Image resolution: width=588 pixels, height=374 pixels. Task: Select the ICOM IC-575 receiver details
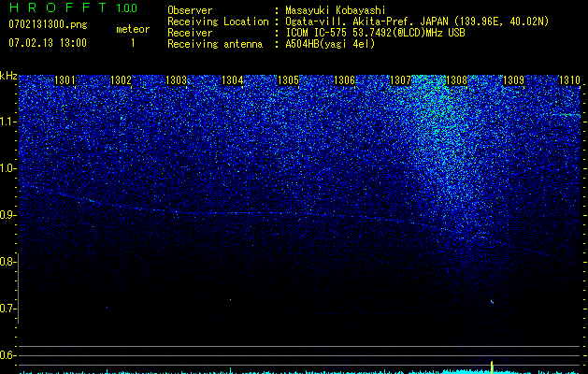coord(375,33)
